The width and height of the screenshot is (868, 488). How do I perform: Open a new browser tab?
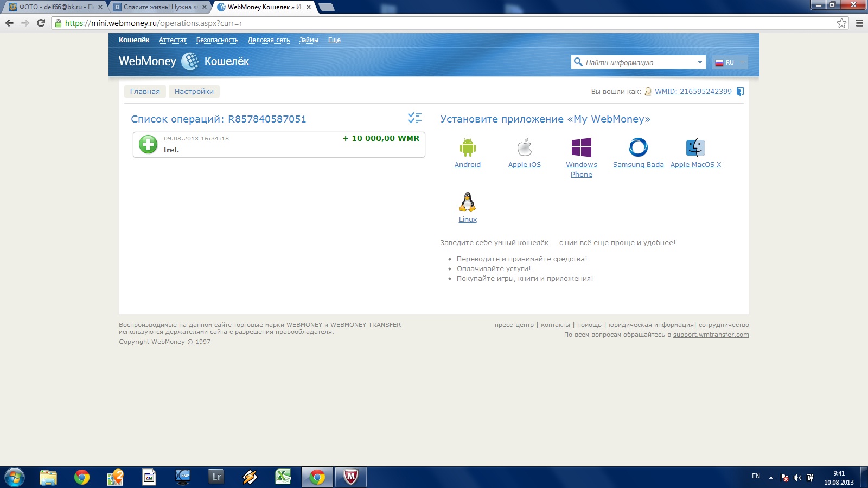point(327,7)
